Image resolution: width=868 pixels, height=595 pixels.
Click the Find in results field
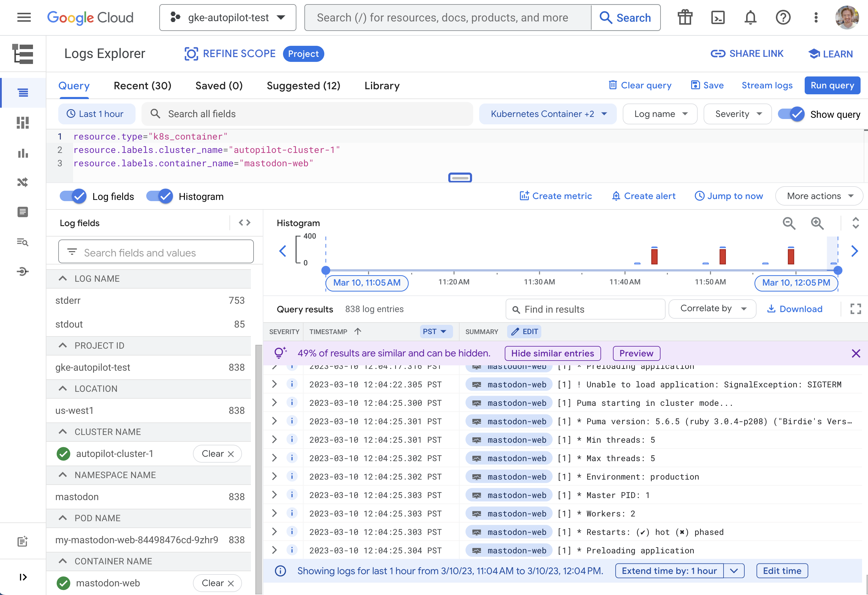585,309
